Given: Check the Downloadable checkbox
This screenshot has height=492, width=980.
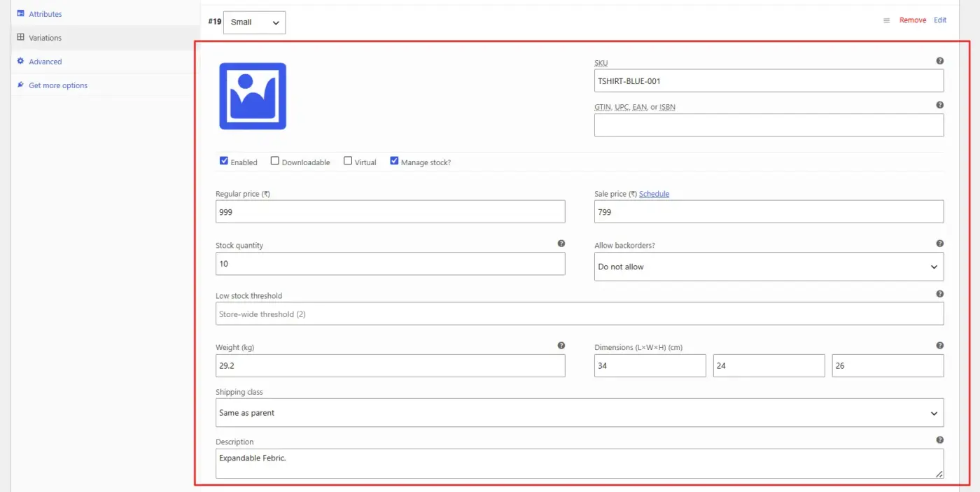Looking at the screenshot, I should pyautogui.click(x=275, y=161).
